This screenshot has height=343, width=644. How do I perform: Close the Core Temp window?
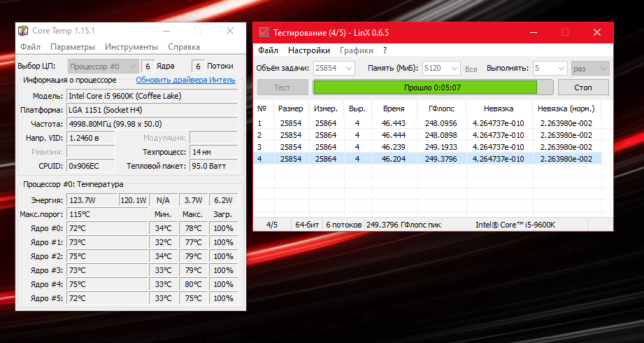pos(230,31)
